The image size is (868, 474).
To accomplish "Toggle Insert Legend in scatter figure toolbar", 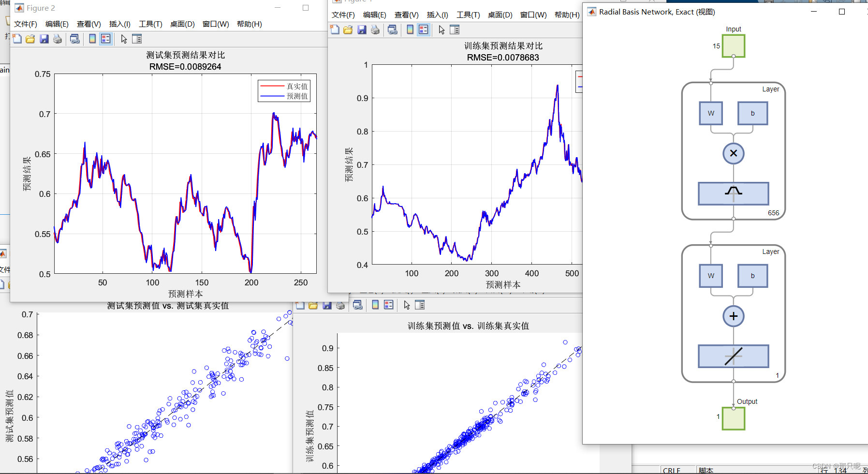I will coord(389,305).
